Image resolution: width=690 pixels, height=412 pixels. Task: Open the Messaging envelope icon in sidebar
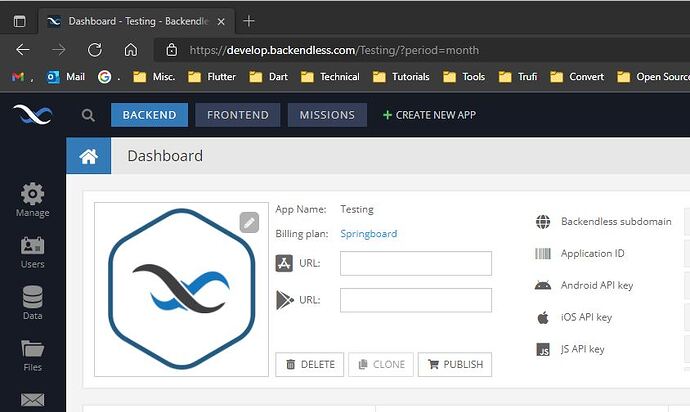point(33,400)
